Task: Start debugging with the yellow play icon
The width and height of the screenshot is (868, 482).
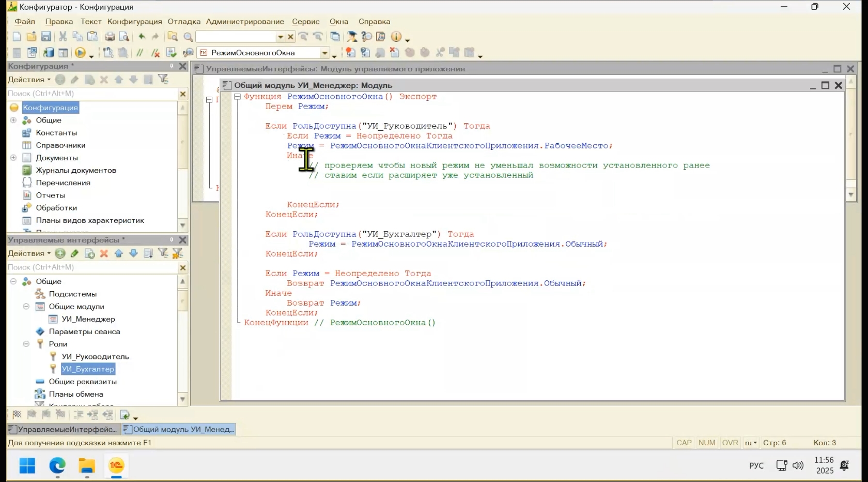Action: pos(80,53)
